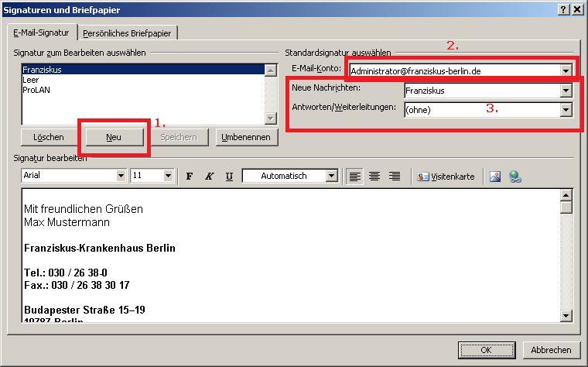Align signature text left
Screen dimensions: 588x367
click(354, 177)
